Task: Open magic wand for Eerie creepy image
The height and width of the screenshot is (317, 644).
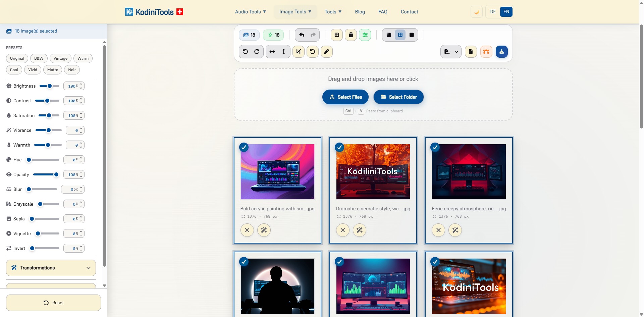Action: pos(455,230)
